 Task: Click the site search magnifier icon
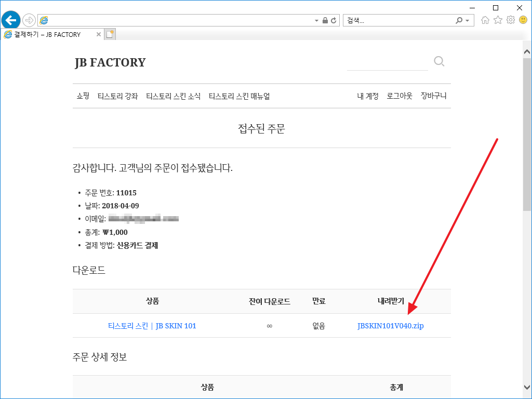[x=439, y=61]
